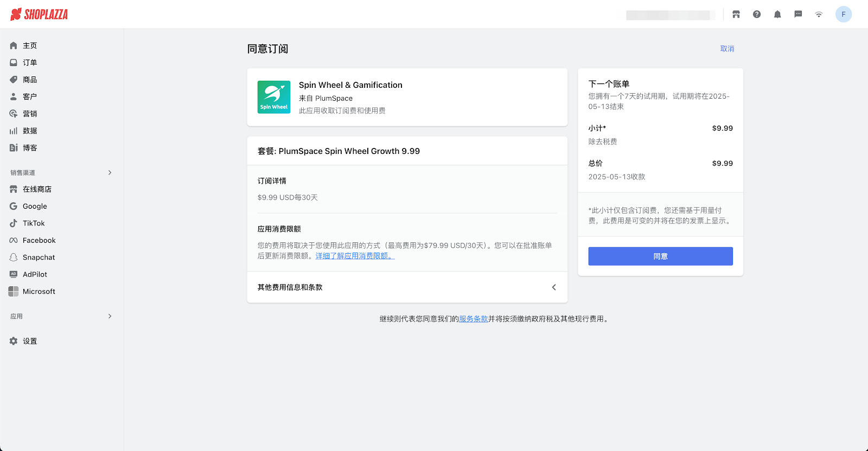The height and width of the screenshot is (451, 868).
Task: Click the 同意订阅 page heading
Action: (267, 49)
